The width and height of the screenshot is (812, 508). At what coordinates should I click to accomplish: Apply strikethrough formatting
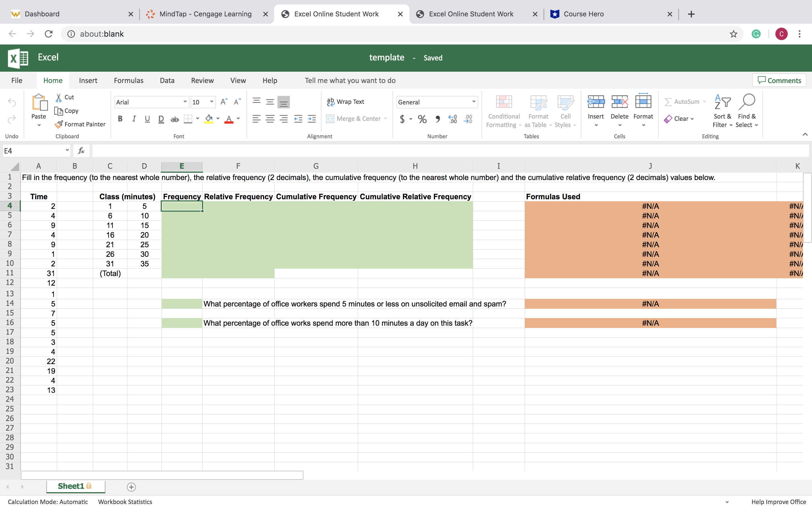pyautogui.click(x=175, y=119)
